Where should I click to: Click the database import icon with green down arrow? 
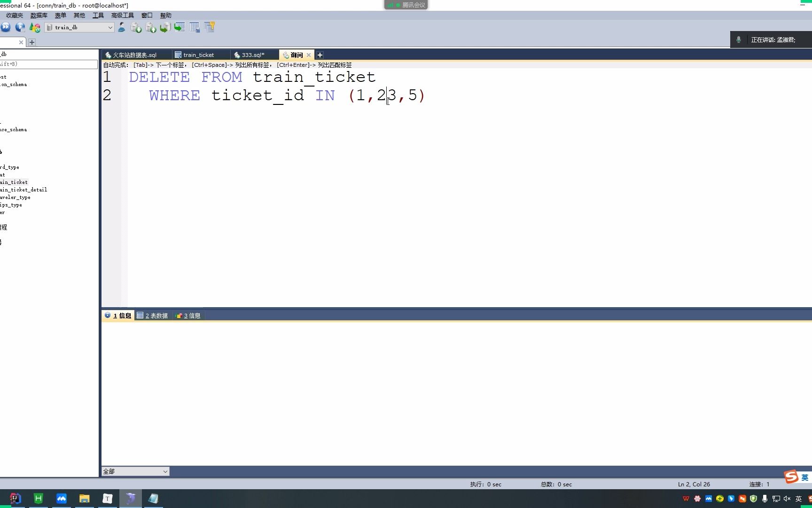tap(136, 27)
